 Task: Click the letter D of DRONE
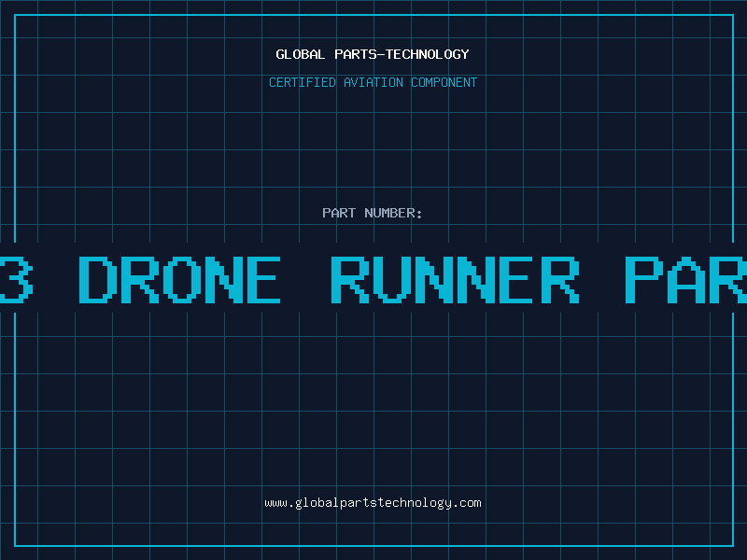pyautogui.click(x=97, y=279)
